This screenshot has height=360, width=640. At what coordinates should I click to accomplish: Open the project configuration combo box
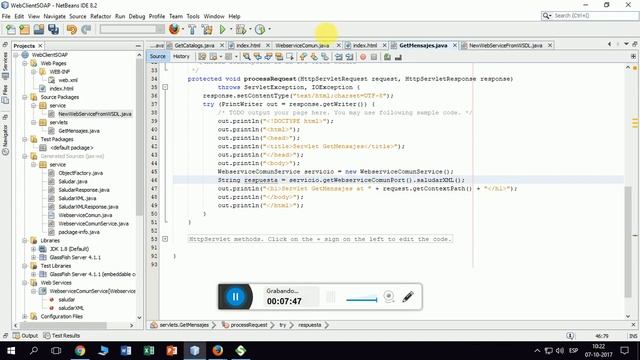tap(132, 29)
